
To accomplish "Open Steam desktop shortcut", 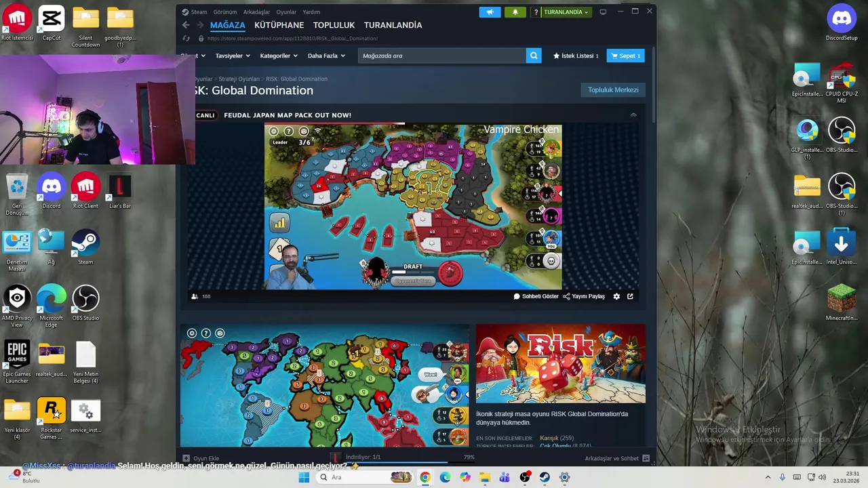I will [85, 247].
